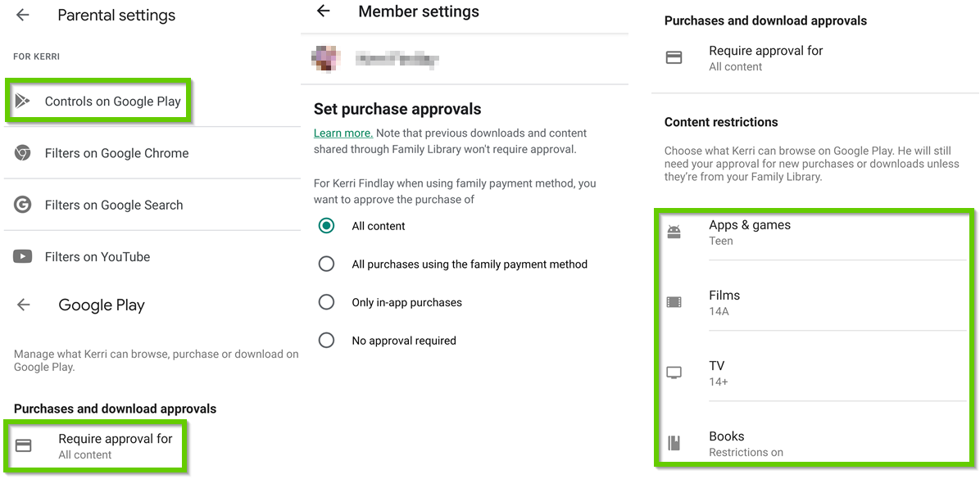Go back from the Google Play screen
This screenshot has width=980, height=479.
pyautogui.click(x=24, y=305)
